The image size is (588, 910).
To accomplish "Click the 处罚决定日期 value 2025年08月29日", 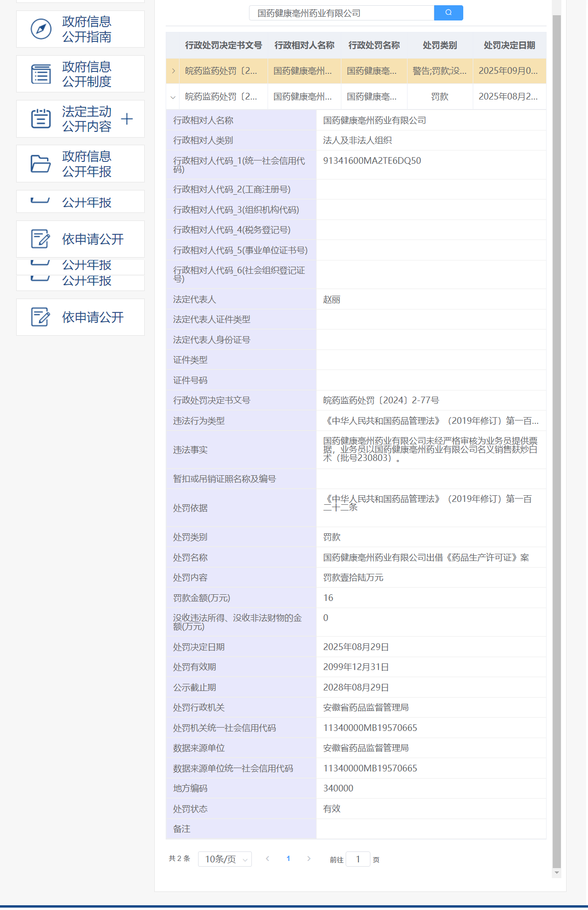I will (356, 647).
